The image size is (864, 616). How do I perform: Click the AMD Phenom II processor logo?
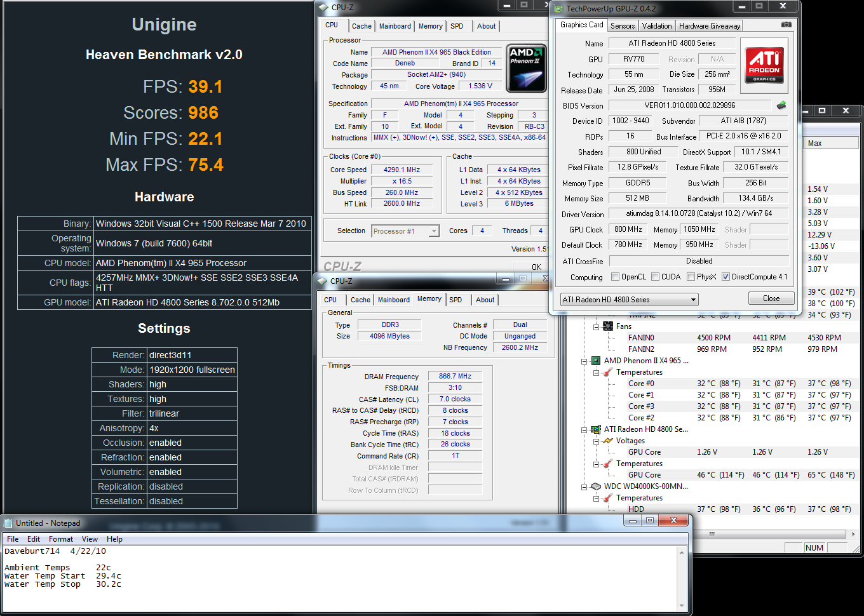[527, 69]
